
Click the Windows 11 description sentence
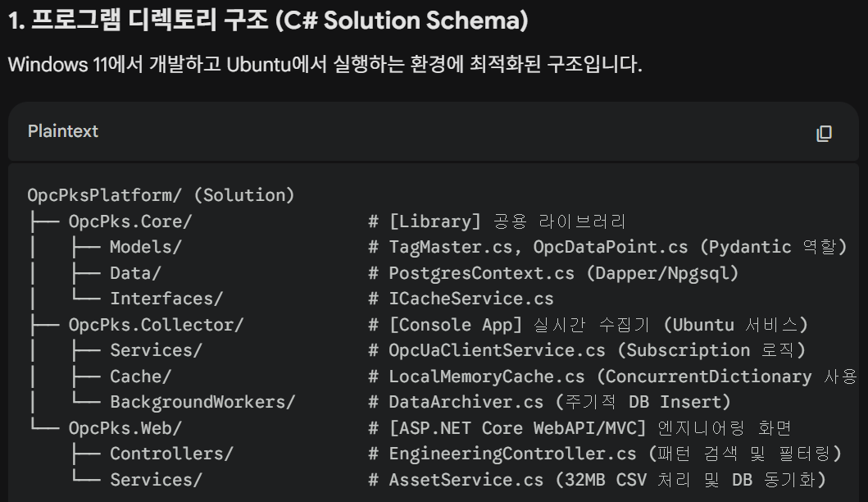pyautogui.click(x=325, y=64)
